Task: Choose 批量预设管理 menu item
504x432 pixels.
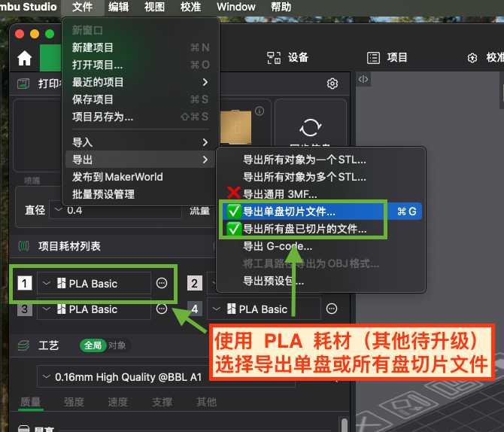Action: [140, 194]
